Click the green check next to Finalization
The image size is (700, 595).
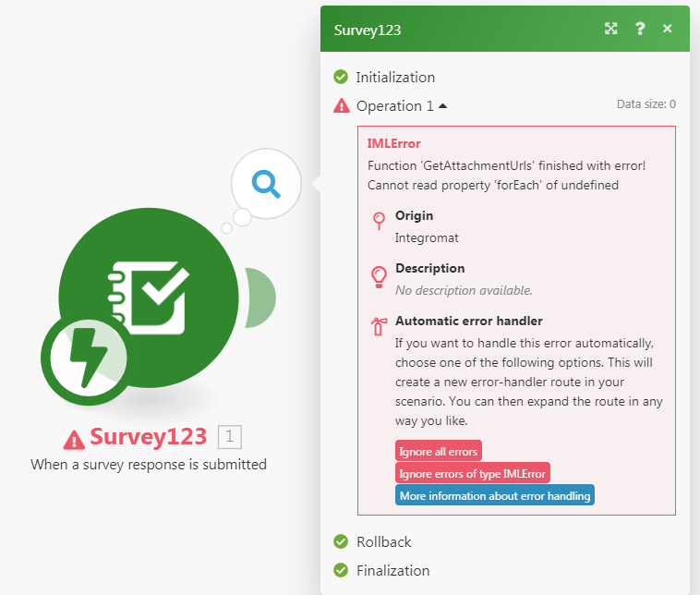[341, 570]
